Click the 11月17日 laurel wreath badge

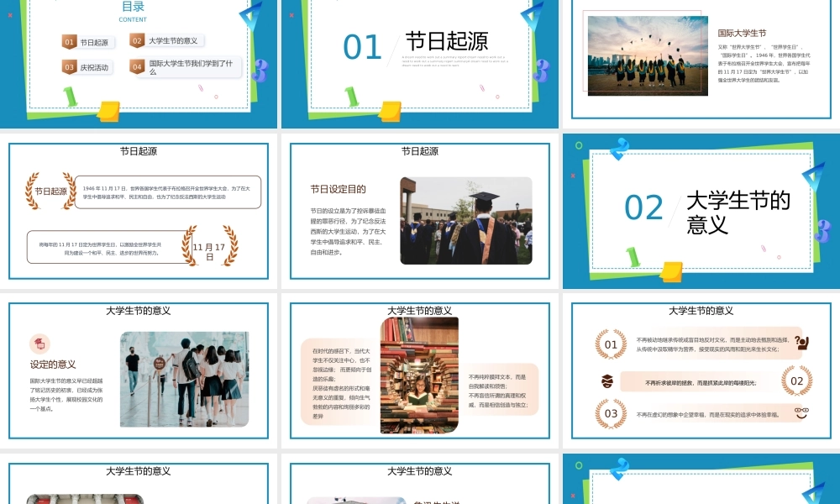(x=210, y=246)
